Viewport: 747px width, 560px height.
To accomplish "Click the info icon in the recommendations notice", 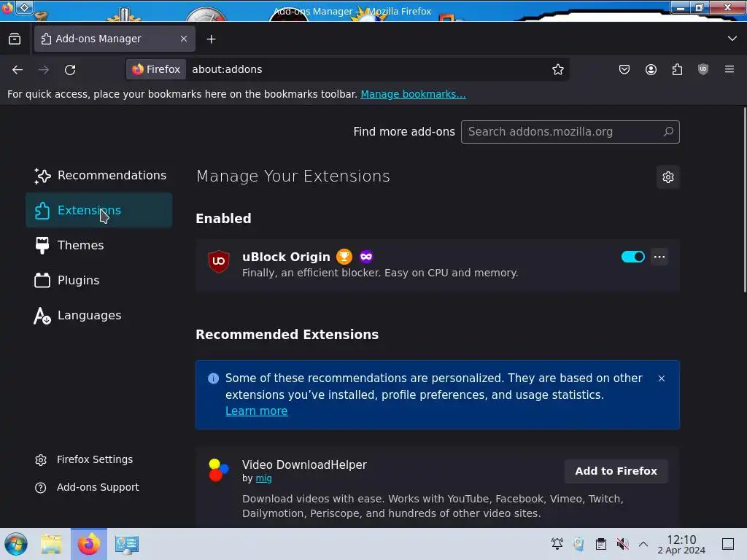I will 214,378.
